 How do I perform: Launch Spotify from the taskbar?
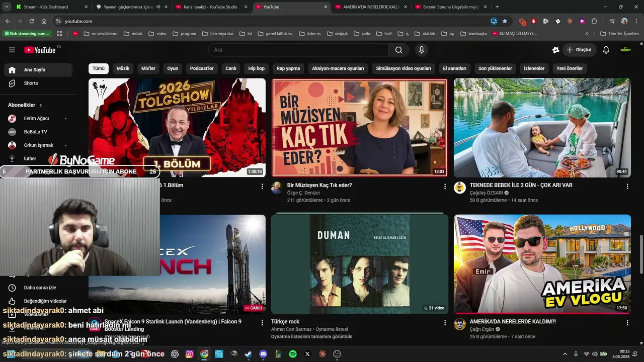coord(293,354)
